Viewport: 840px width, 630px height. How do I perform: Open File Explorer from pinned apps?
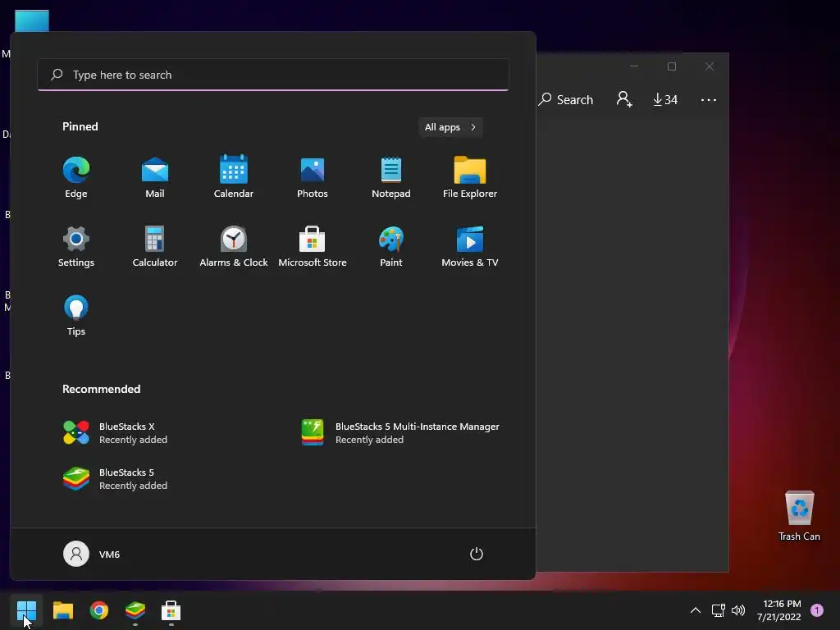[470, 178]
